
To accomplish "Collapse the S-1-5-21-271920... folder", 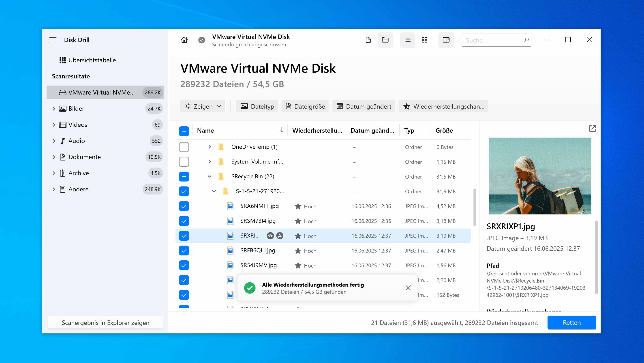I will coord(214,191).
